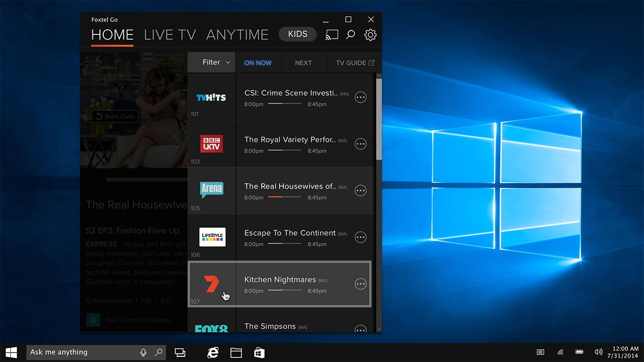Click The Simpsons title
644x362 pixels.
click(270, 326)
